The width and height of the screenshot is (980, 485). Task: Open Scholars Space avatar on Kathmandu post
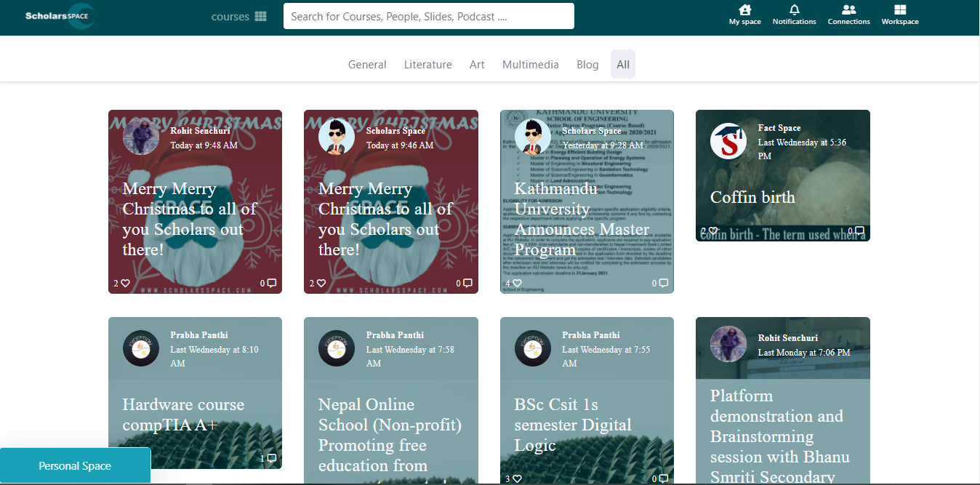click(533, 136)
